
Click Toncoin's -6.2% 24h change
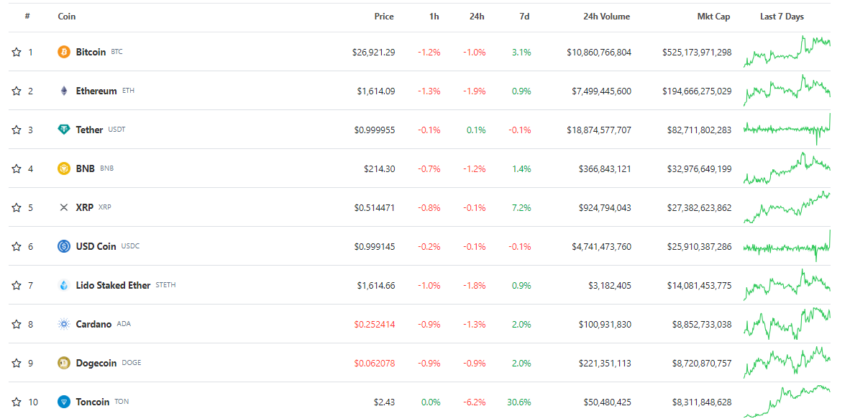[474, 402]
